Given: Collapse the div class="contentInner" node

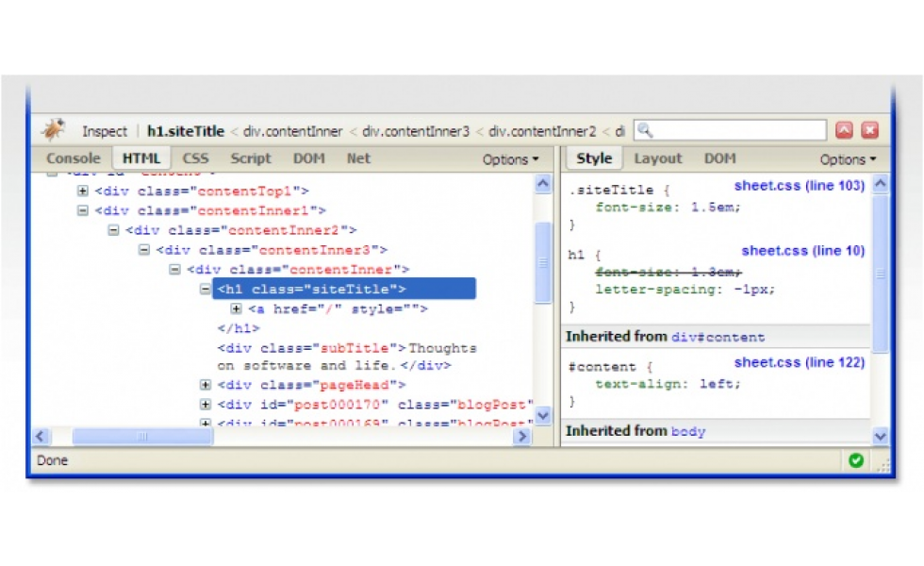Looking at the screenshot, I should [174, 270].
